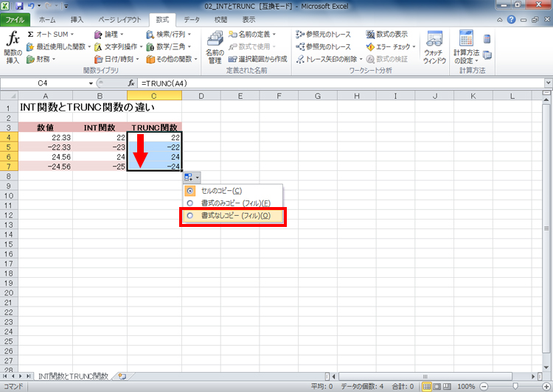Click the insert new worksheet tab icon
This screenshot has height=392, width=553.
(122, 376)
